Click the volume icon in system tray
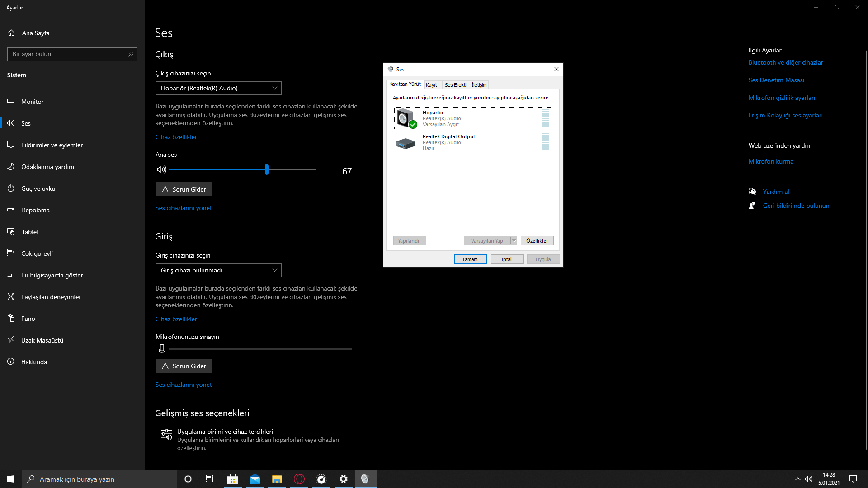 809,479
